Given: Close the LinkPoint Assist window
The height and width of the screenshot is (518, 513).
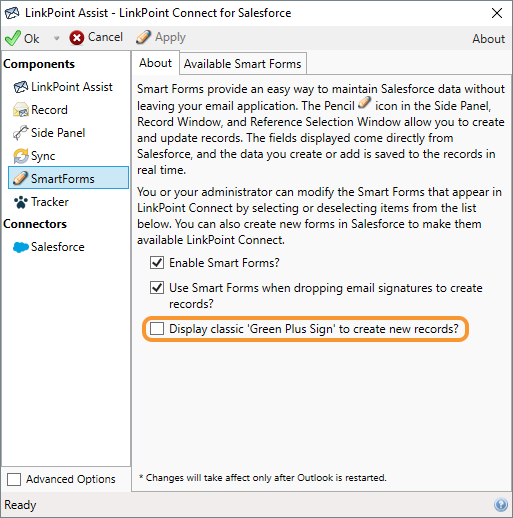Looking at the screenshot, I should [x=497, y=13].
